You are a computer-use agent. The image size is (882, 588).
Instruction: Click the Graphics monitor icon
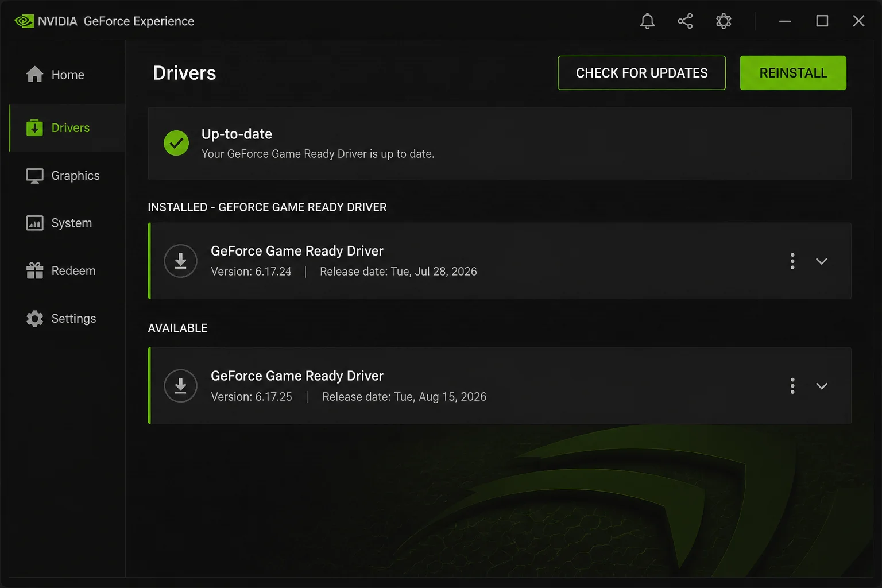(x=34, y=176)
